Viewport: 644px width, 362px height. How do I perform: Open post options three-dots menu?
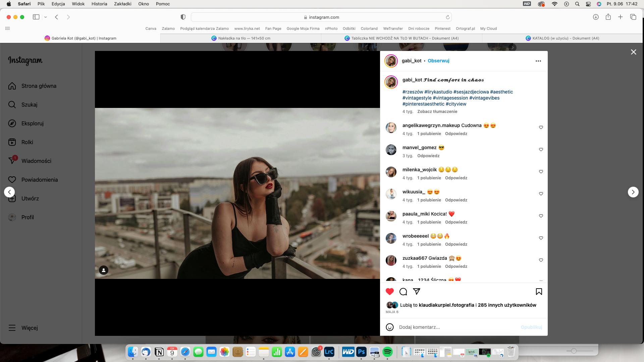click(x=538, y=61)
